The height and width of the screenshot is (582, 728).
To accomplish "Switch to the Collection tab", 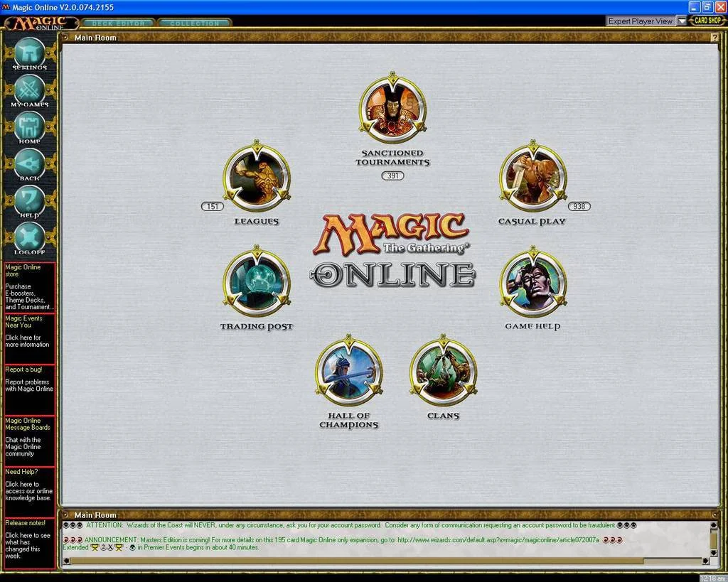I will click(x=194, y=23).
